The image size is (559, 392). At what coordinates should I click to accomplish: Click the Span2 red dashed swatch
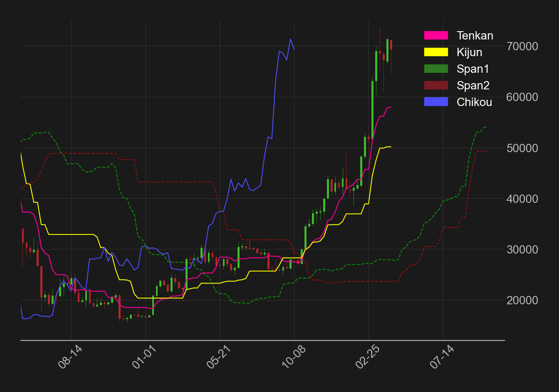(436, 86)
